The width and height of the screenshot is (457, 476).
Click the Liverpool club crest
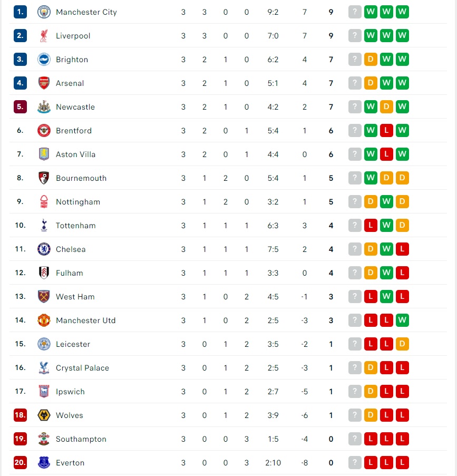click(x=44, y=36)
